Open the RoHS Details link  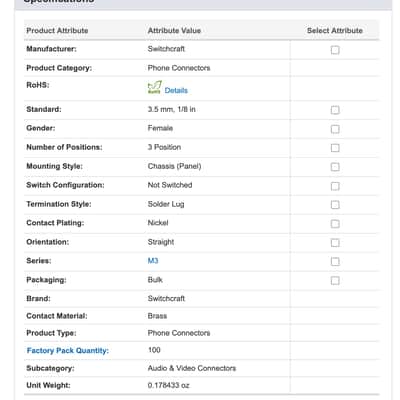pos(176,90)
